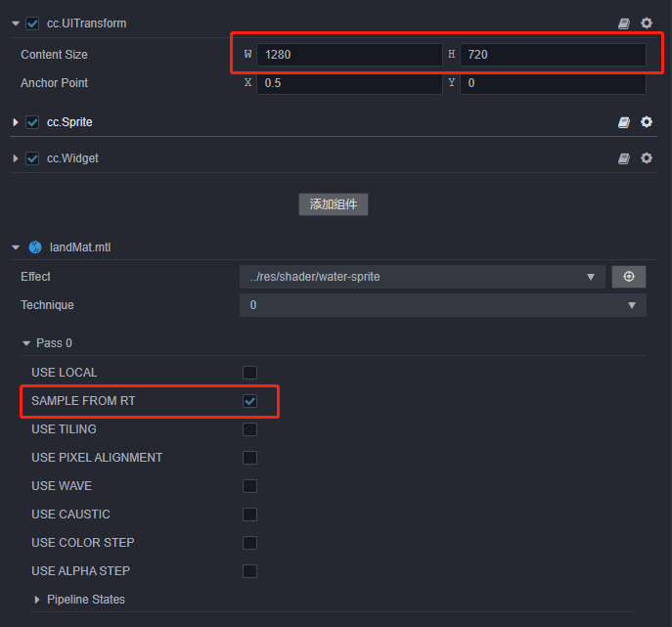Viewport: 672px width, 627px height.
Task: Enable USE ALPHA STEP option
Action: click(x=249, y=571)
